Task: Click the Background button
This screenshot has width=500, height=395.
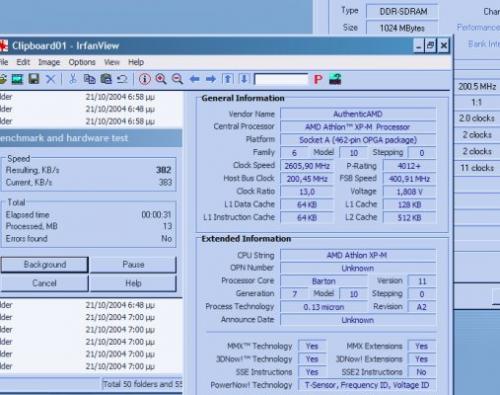Action: [45, 265]
